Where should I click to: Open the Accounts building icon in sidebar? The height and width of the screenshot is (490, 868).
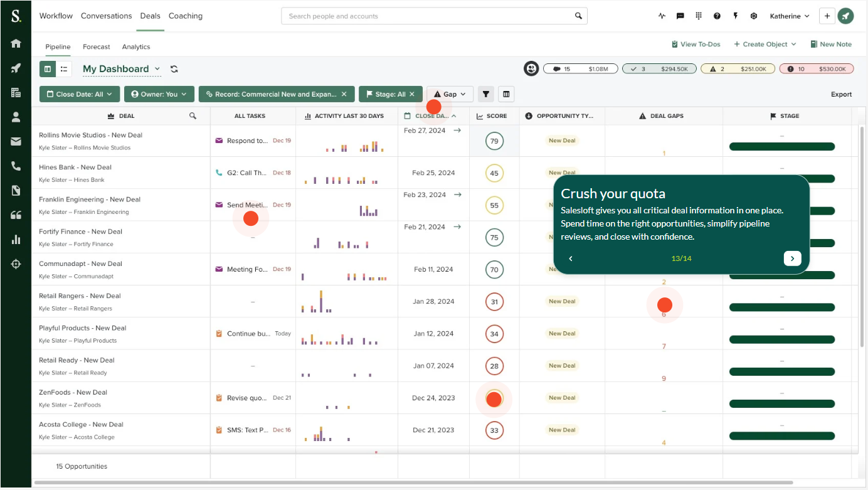[x=16, y=92]
